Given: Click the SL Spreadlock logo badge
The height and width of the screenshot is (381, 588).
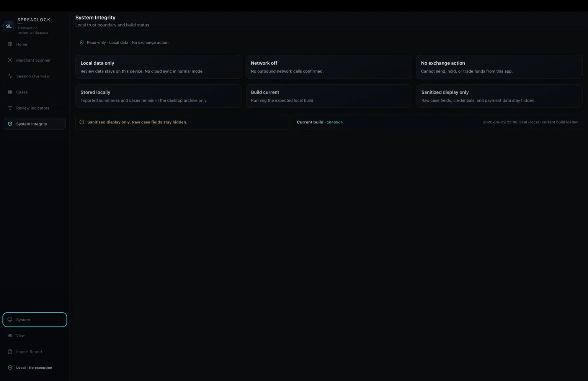Looking at the screenshot, I should pos(8,26).
